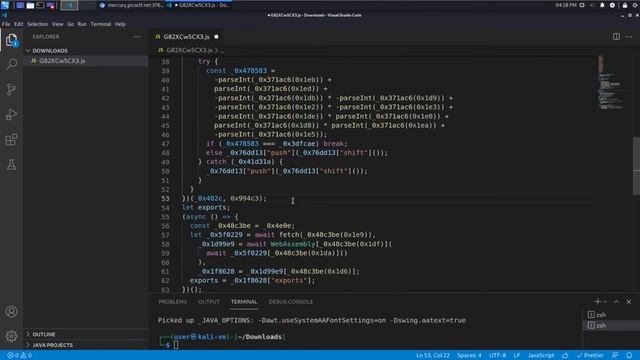The width and height of the screenshot is (640, 360).
Task: Click the terminal prompt input area
Action: pos(176,345)
